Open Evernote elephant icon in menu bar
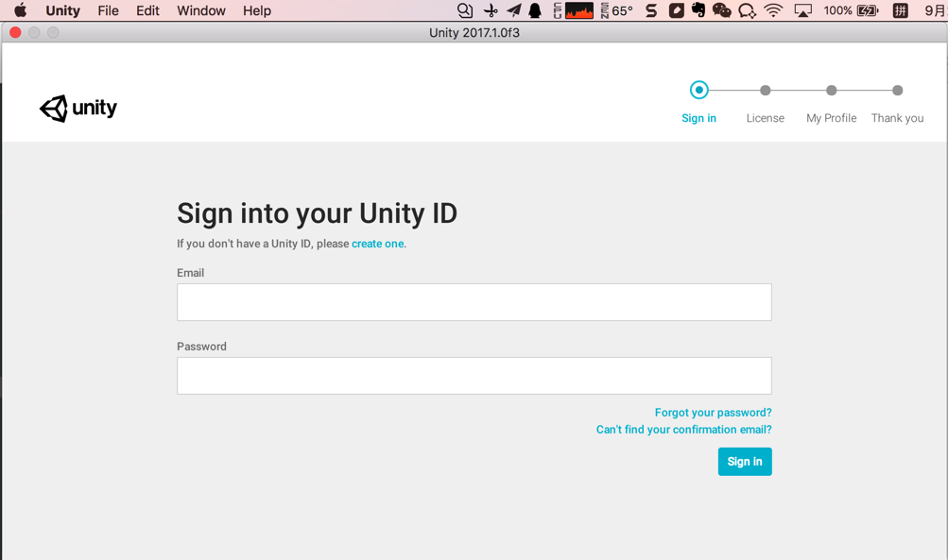 click(698, 10)
